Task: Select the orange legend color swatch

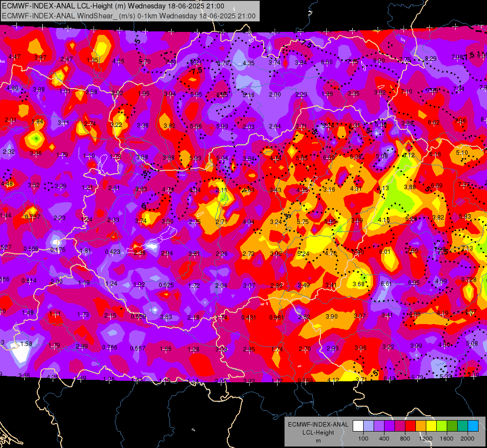Action: pyautogui.click(x=421, y=426)
